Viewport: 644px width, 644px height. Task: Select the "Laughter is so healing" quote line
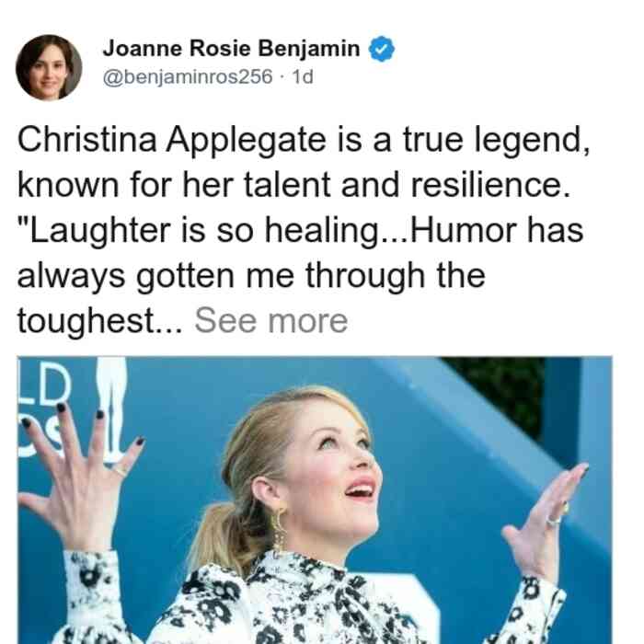click(x=300, y=230)
